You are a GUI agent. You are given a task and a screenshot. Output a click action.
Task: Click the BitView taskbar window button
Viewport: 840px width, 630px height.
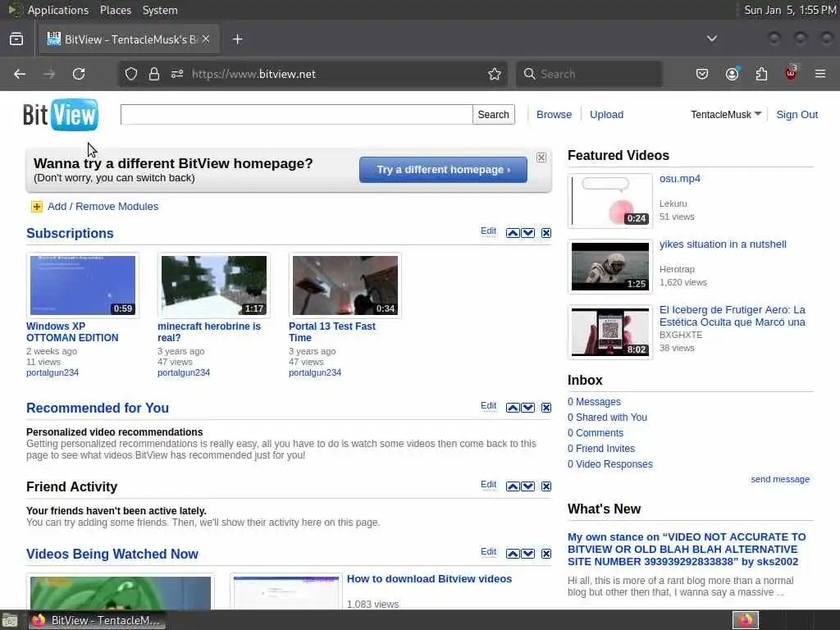point(97,620)
